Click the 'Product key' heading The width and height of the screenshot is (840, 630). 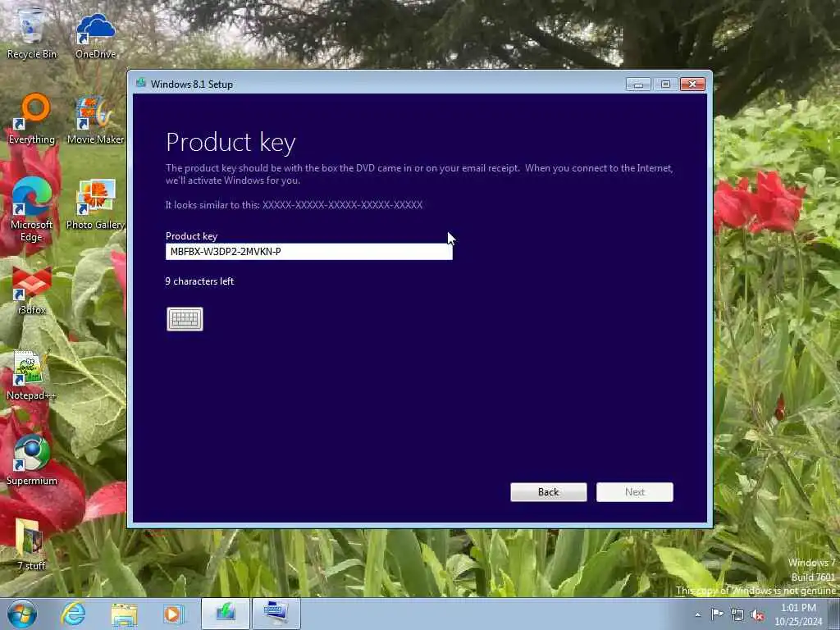(x=231, y=143)
